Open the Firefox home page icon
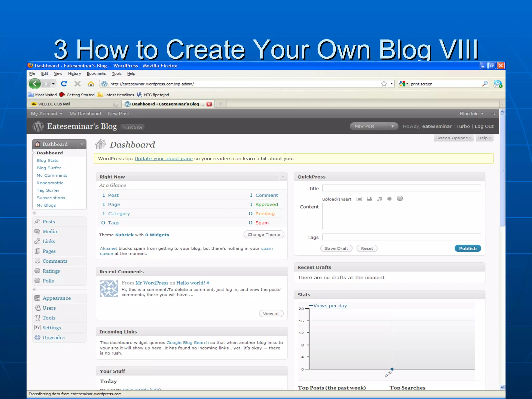This screenshot has width=532, height=399. point(91,84)
